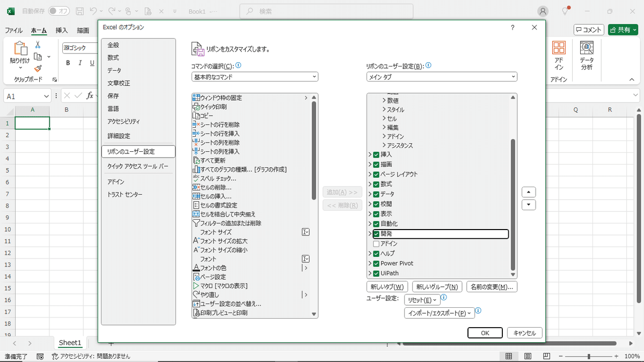
Task: Click the 検索 search box
Action: [x=327, y=11]
